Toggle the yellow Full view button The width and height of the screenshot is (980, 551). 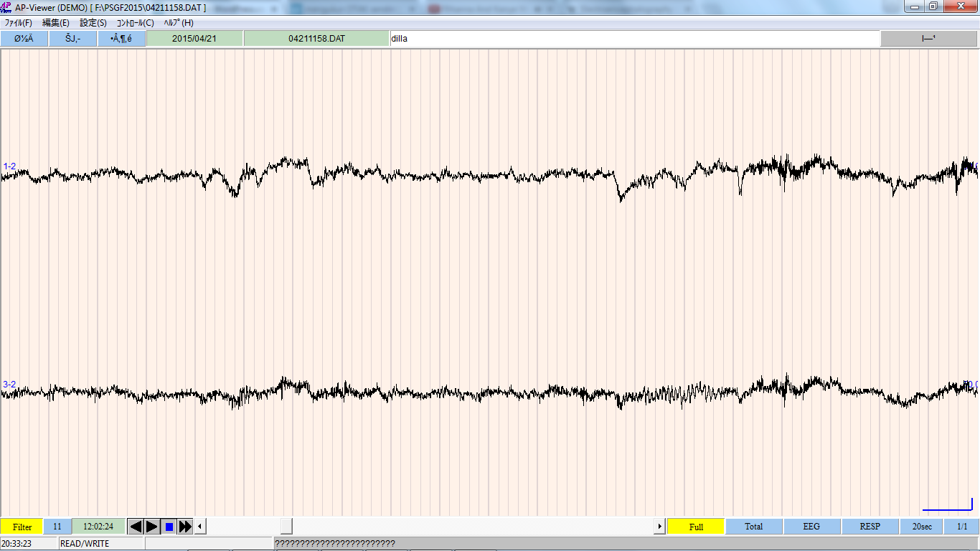coord(696,527)
